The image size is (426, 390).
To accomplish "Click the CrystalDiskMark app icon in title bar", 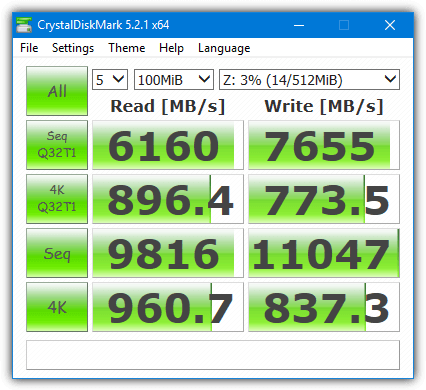I will 24,25.
